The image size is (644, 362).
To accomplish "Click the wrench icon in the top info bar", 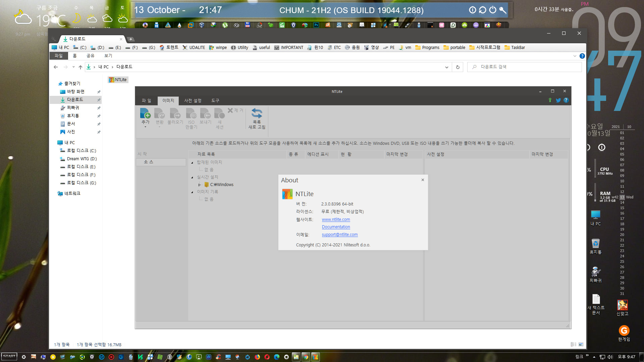I will pyautogui.click(x=503, y=10).
